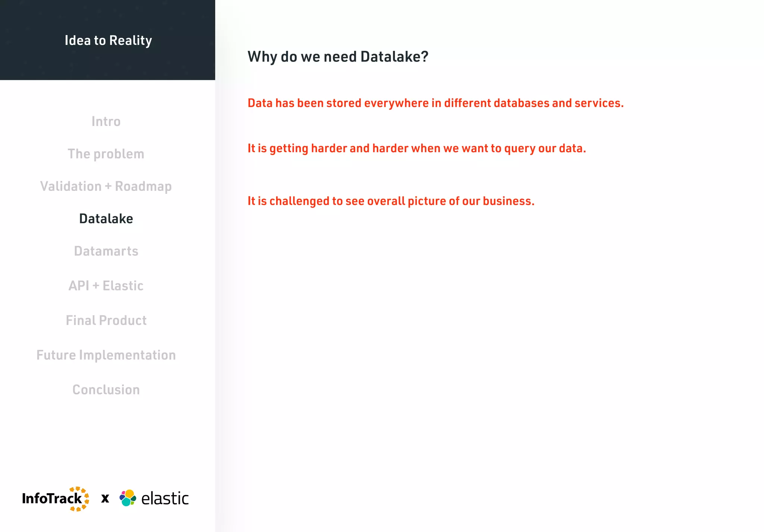This screenshot has height=532, width=764.
Task: Click the elastic wordmark text
Action: (165, 498)
